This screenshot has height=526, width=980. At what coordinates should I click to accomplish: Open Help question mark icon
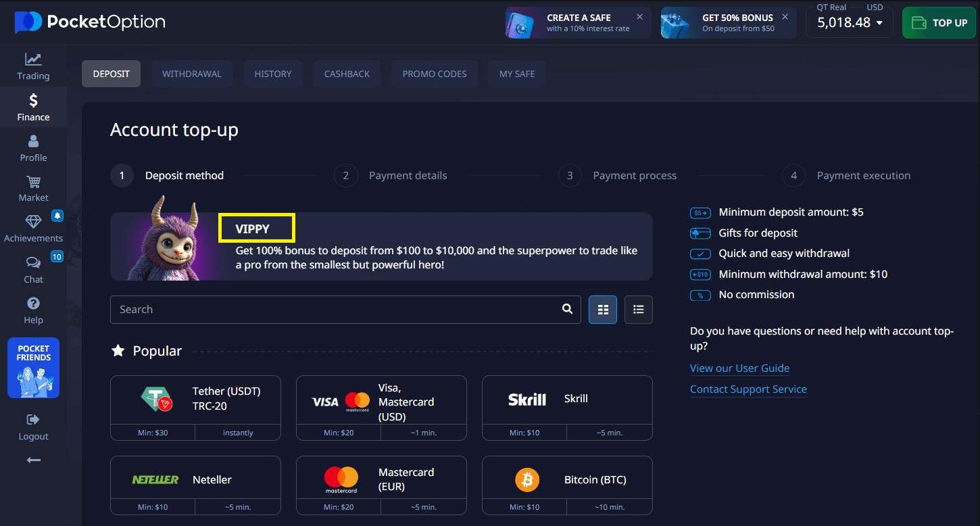(33, 304)
